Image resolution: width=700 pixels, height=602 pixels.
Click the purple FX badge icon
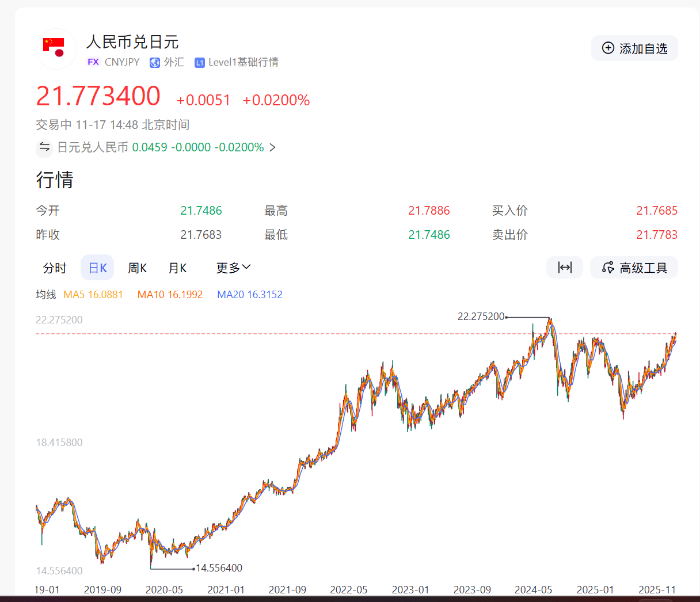[x=93, y=62]
